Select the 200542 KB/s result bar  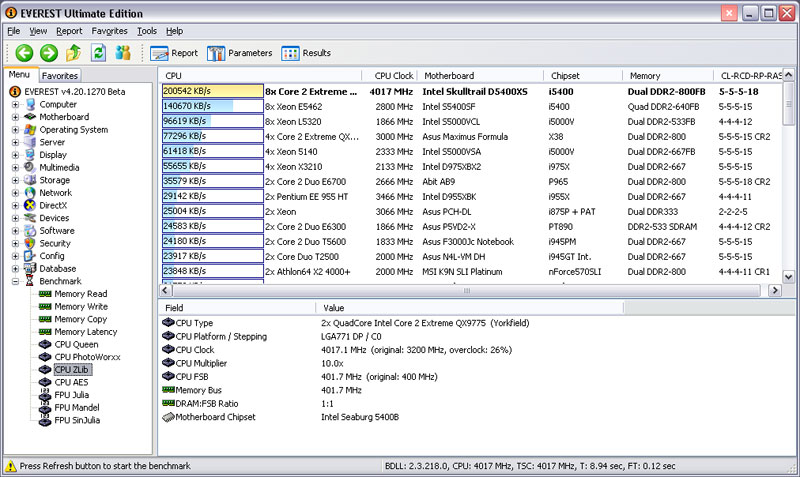(x=212, y=90)
